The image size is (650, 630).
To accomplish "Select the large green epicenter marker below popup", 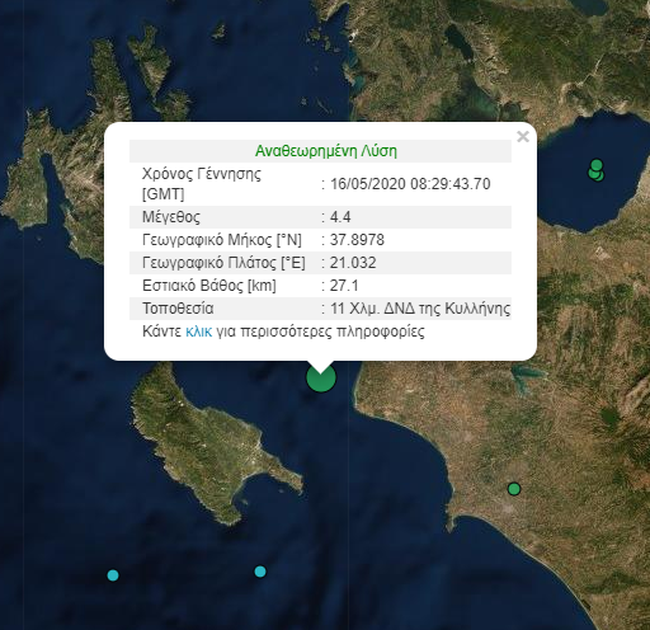I will tap(321, 378).
